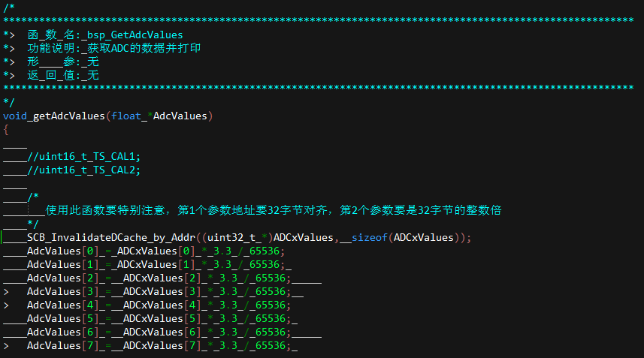The image size is (644, 358).
Task: Place cursor on the void return type keyword
Action: pyautogui.click(x=15, y=116)
